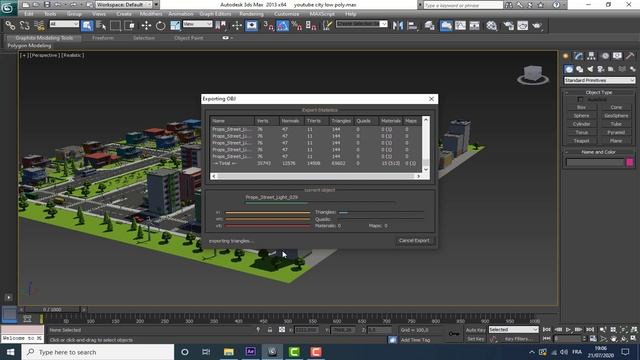The width and height of the screenshot is (640, 360).
Task: Click the Save File icon in quick access toolbar
Action: 47,4
